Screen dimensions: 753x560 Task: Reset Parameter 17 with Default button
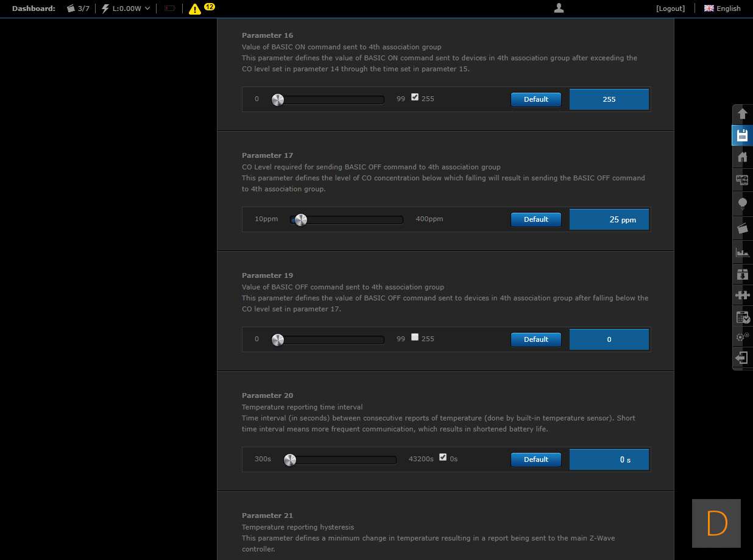tap(536, 219)
